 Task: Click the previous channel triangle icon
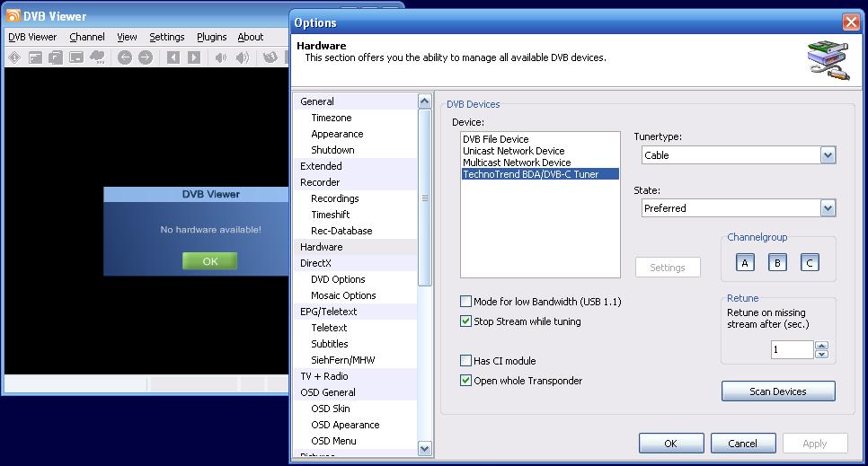(173, 57)
